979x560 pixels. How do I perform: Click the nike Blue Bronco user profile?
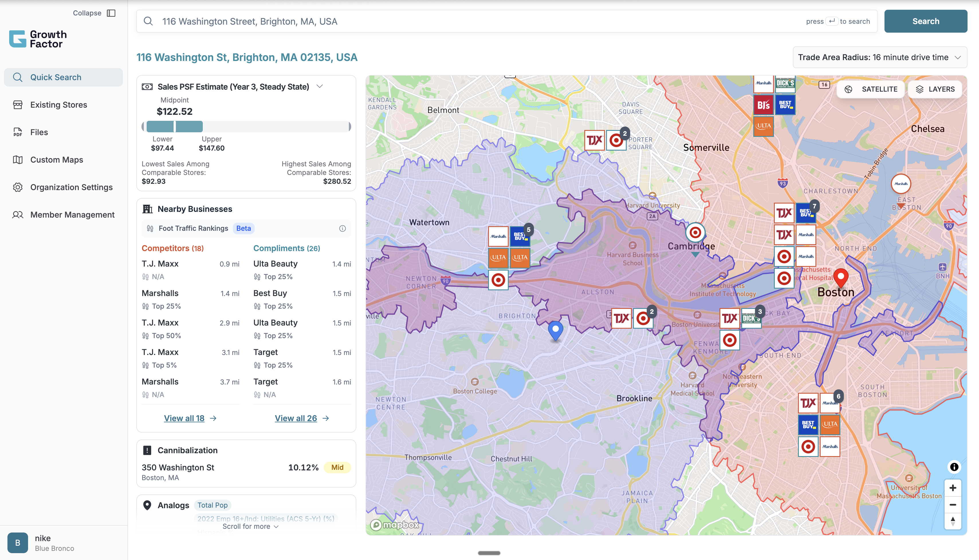64,543
